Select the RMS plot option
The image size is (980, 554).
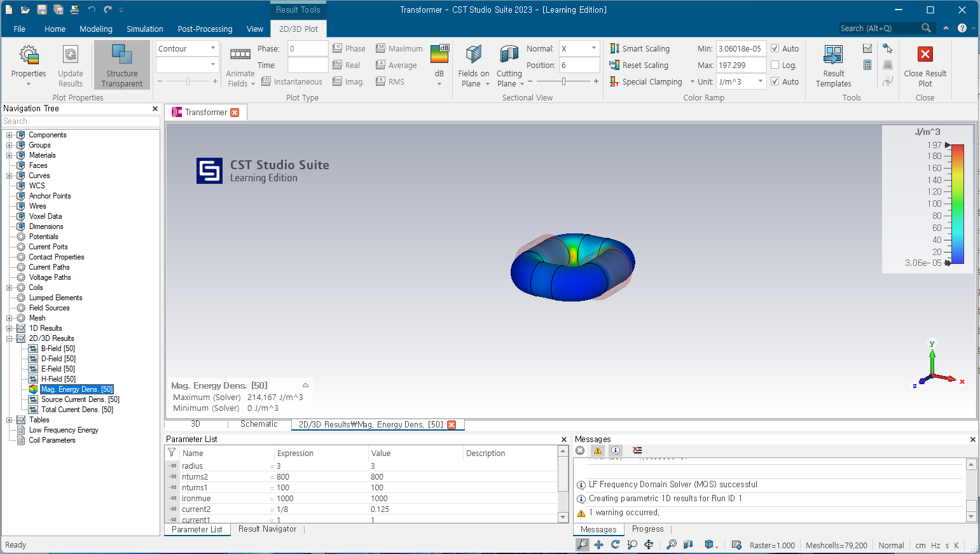pyautogui.click(x=390, y=81)
